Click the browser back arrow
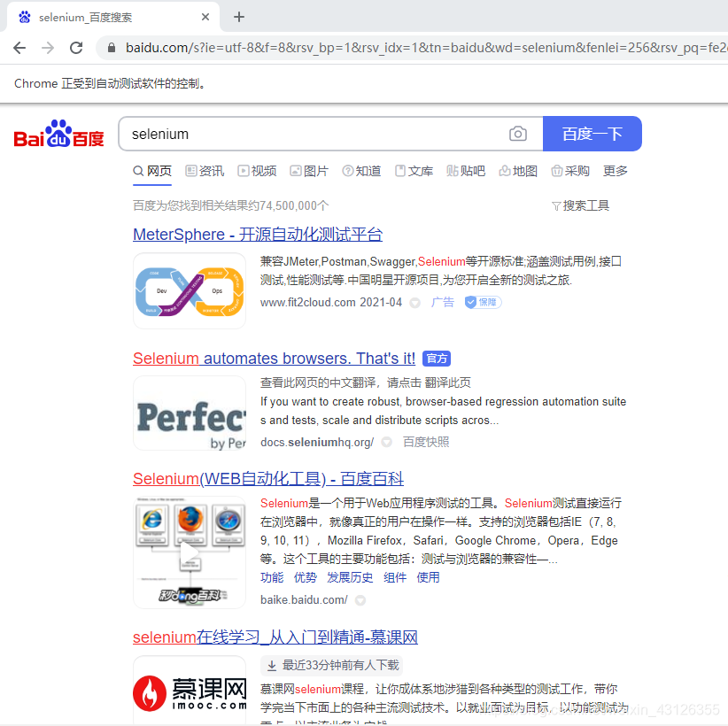The width and height of the screenshot is (728, 726). pyautogui.click(x=19, y=48)
